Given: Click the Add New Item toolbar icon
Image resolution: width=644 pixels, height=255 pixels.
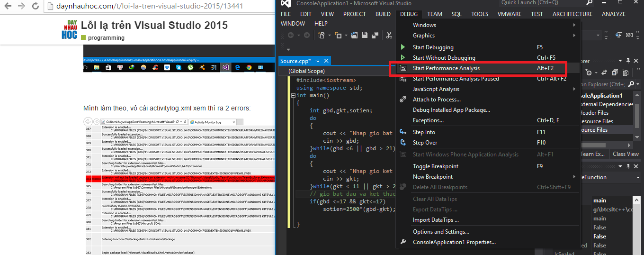Looking at the screenshot, I should click(338, 35).
